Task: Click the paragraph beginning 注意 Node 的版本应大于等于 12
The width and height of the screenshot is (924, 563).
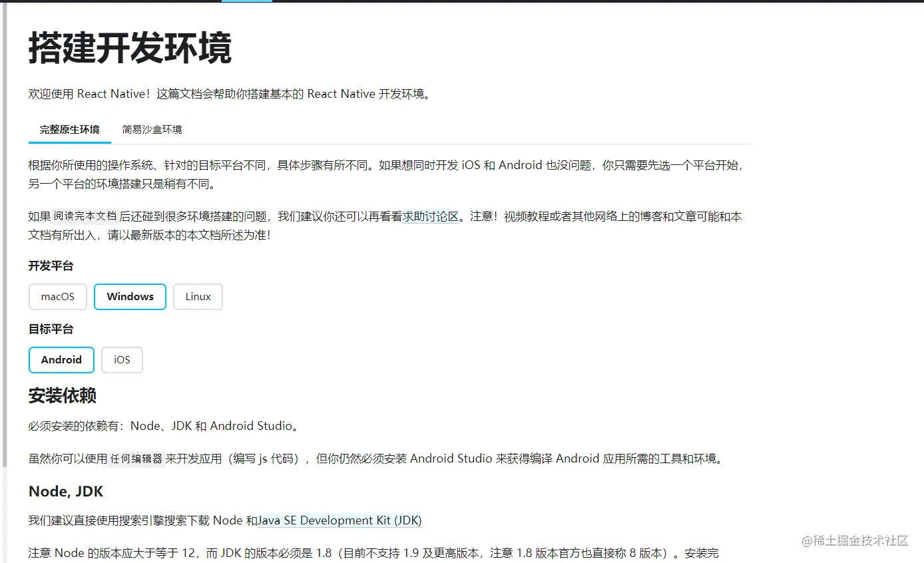Action: 373,553
